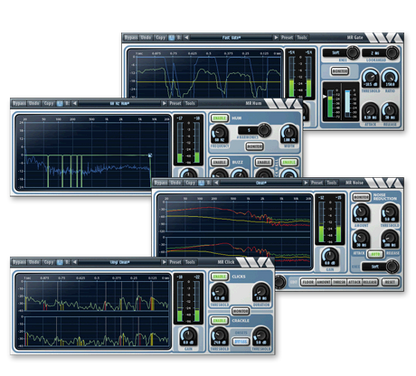Open the Tools menu in MR Gate
Image resolution: width=416 pixels, height=376 pixels.
coord(302,37)
